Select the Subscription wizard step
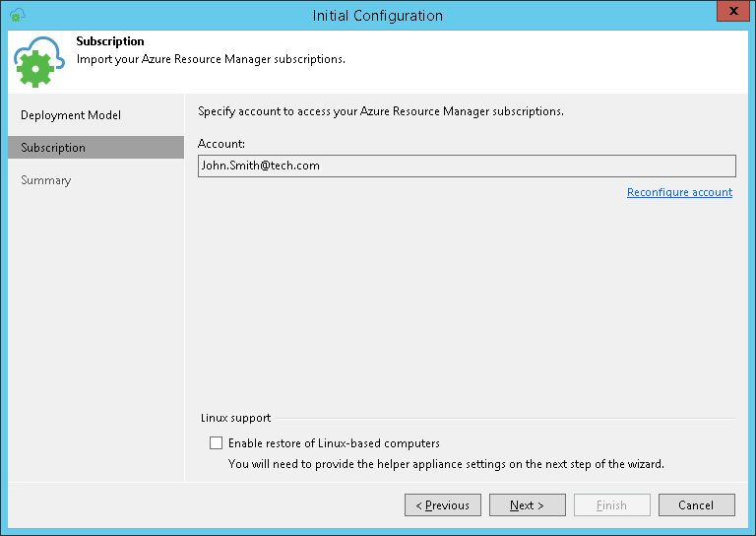The width and height of the screenshot is (756, 536). tap(53, 148)
